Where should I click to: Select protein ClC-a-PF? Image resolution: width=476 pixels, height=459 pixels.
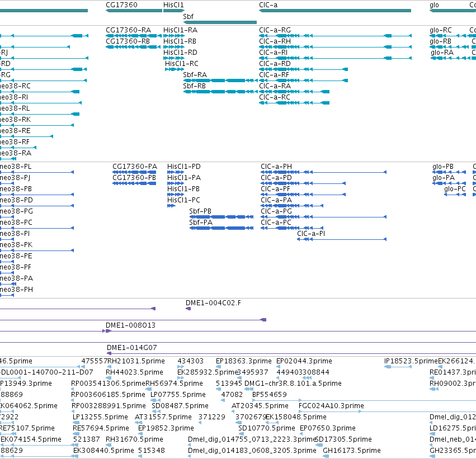coord(303,195)
